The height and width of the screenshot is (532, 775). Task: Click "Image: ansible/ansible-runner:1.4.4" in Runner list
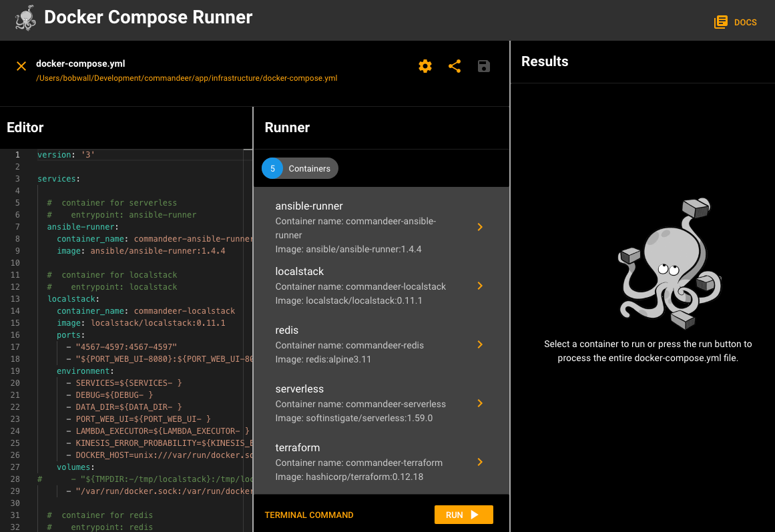click(x=348, y=249)
